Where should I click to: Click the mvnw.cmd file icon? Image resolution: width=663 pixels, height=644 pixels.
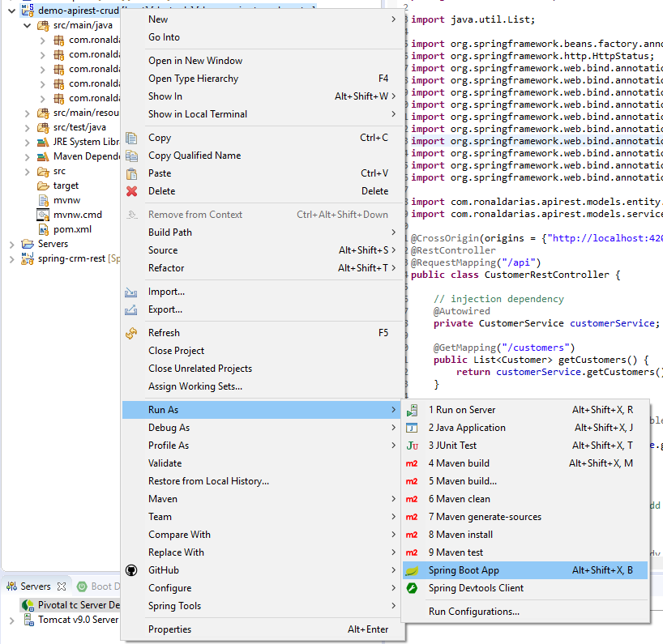[x=43, y=215]
